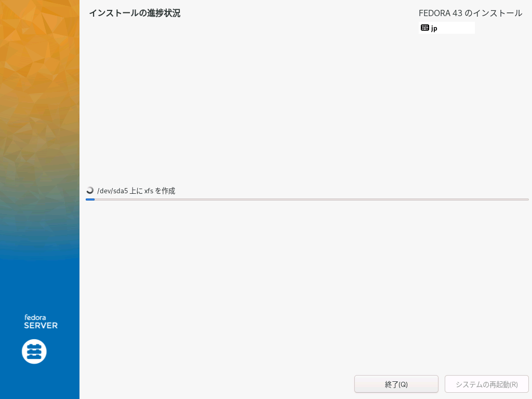This screenshot has height=399, width=532.
Task: Click the round Fedora Server logo icon
Action: (x=34, y=352)
